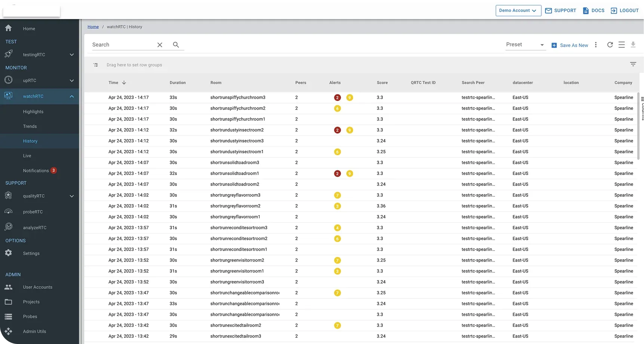Clear the search field with X icon
The image size is (644, 344).
(160, 45)
